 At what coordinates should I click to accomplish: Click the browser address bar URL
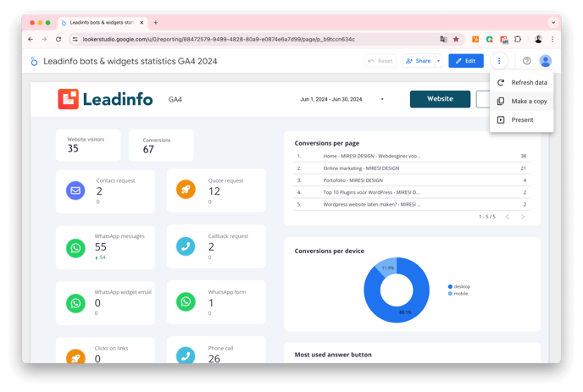[219, 39]
